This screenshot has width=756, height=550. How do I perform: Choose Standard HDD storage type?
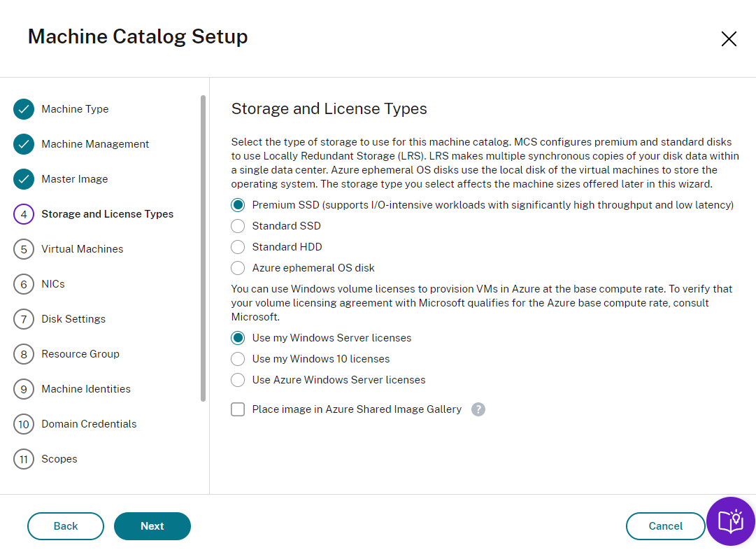point(238,247)
